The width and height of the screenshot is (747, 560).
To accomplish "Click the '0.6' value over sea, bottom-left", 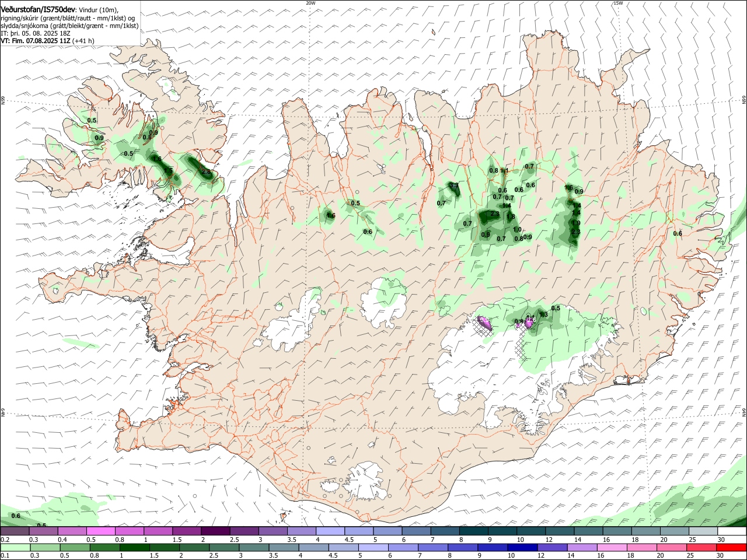I will [16, 516].
